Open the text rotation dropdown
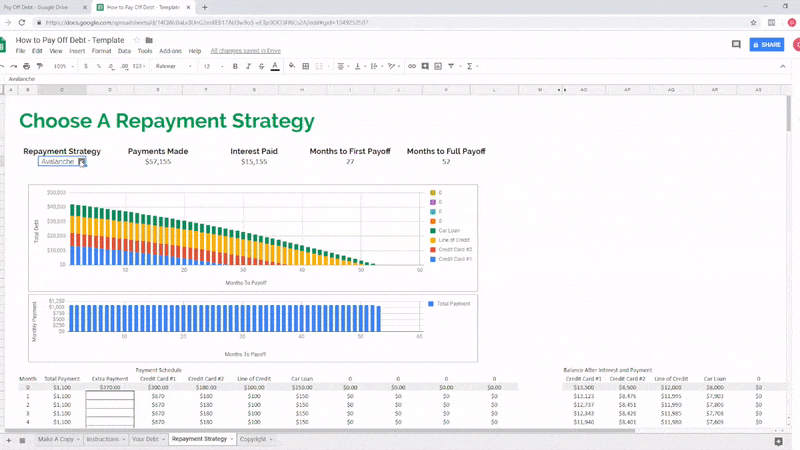This screenshot has height=450, width=800. [393, 66]
